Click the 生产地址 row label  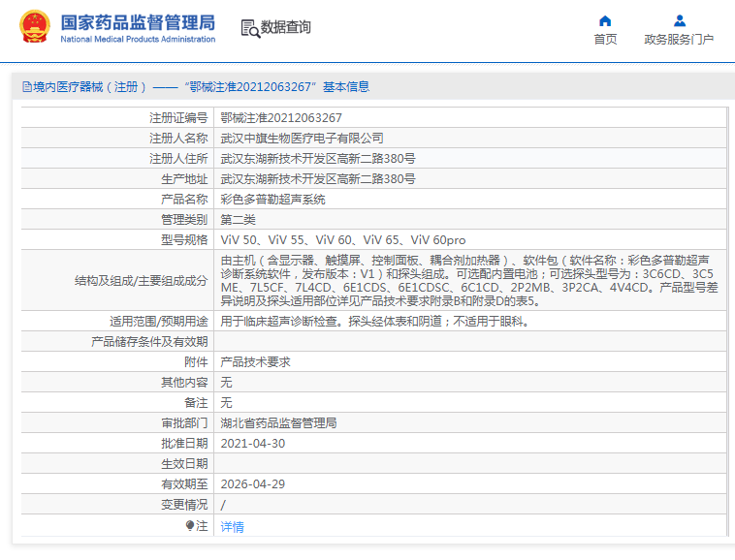pos(184,179)
